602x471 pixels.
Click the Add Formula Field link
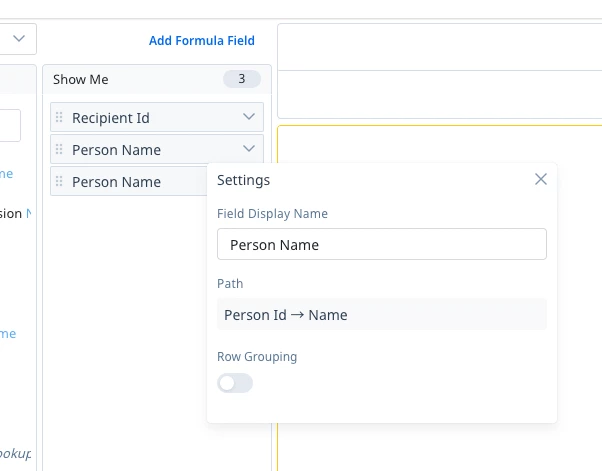pyautogui.click(x=202, y=41)
